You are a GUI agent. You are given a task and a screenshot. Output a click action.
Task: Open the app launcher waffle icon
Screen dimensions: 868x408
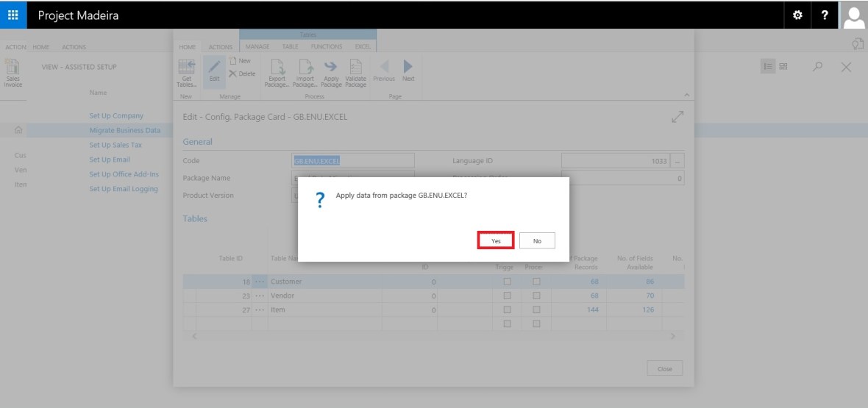pyautogui.click(x=13, y=15)
